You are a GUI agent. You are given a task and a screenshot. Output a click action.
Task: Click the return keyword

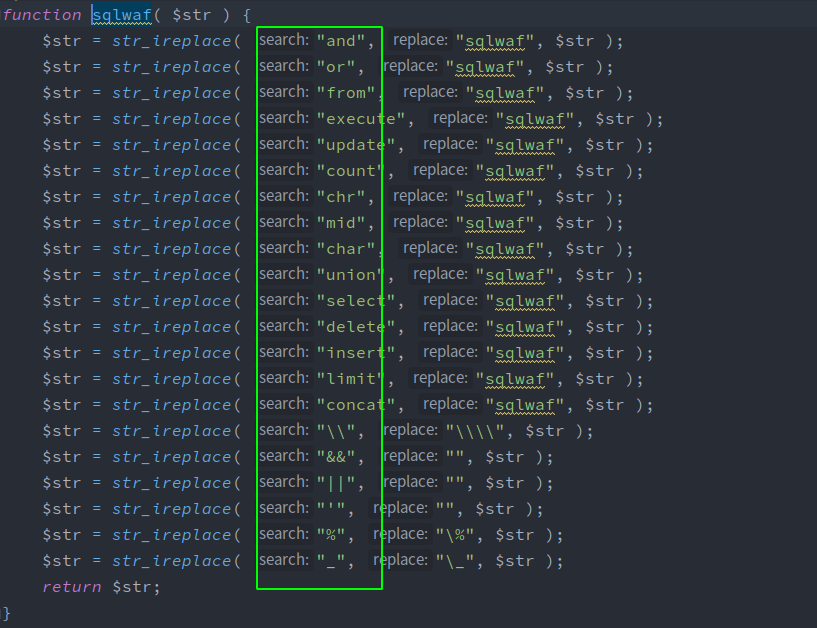(x=71, y=587)
